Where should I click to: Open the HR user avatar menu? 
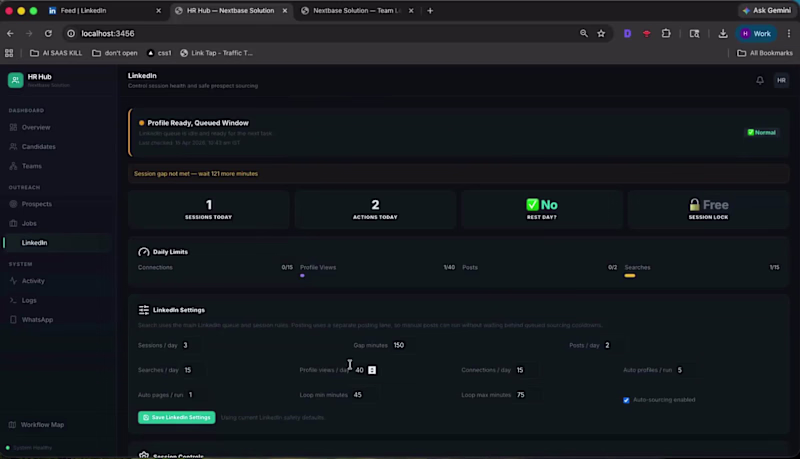coord(781,80)
